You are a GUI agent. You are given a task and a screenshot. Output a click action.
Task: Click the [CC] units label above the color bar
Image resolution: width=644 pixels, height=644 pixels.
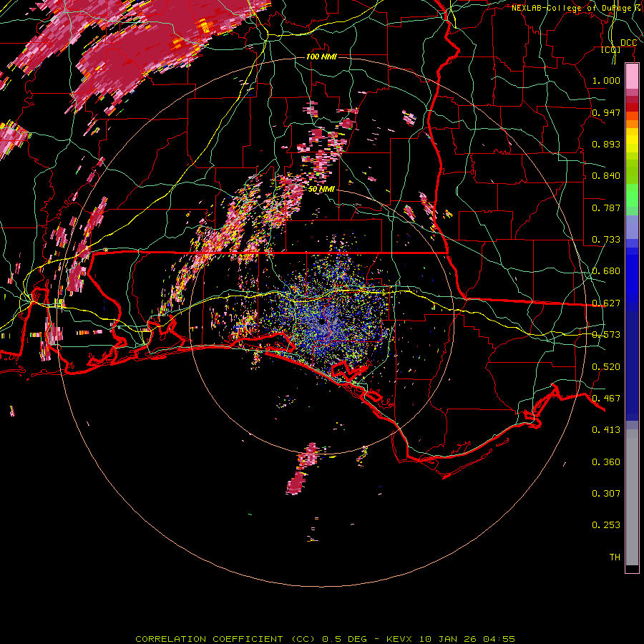point(611,49)
